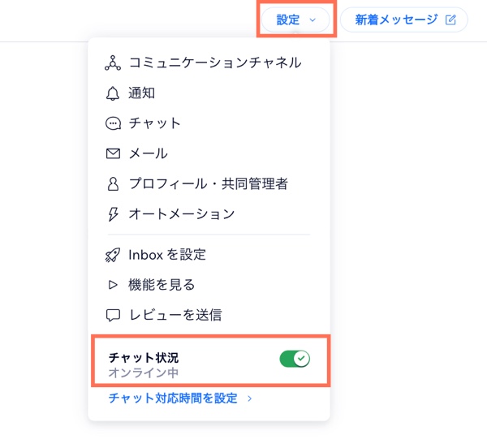The height and width of the screenshot is (448, 487).
Task: Open the チャット対応時間を設定 link
Action: point(173,398)
